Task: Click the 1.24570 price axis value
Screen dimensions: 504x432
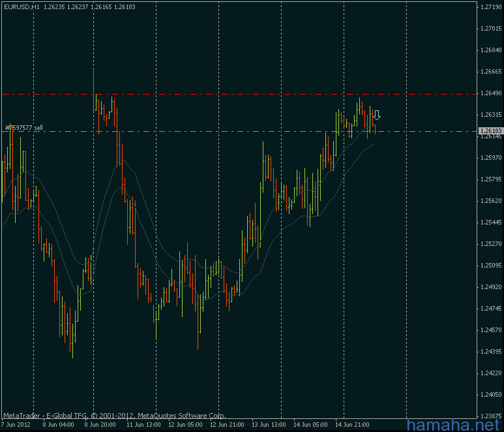Action: [491, 330]
